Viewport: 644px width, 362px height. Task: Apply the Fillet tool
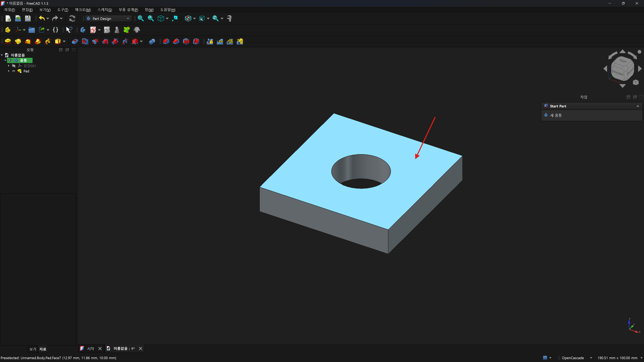(166, 41)
